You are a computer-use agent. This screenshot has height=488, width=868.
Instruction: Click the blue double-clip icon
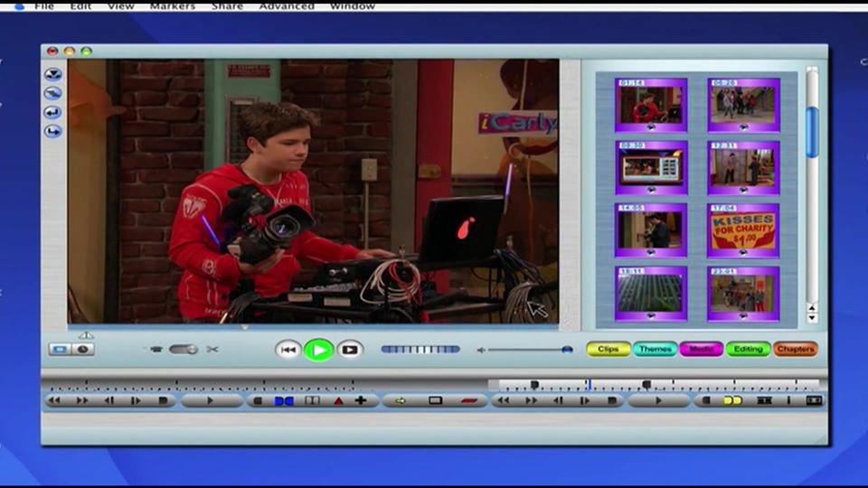(x=284, y=400)
